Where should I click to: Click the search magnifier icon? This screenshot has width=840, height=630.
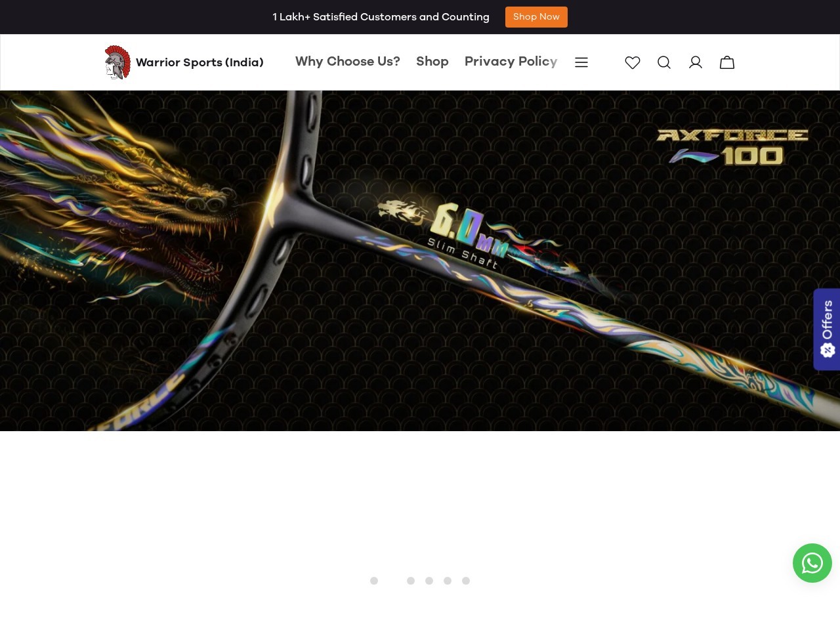663,62
